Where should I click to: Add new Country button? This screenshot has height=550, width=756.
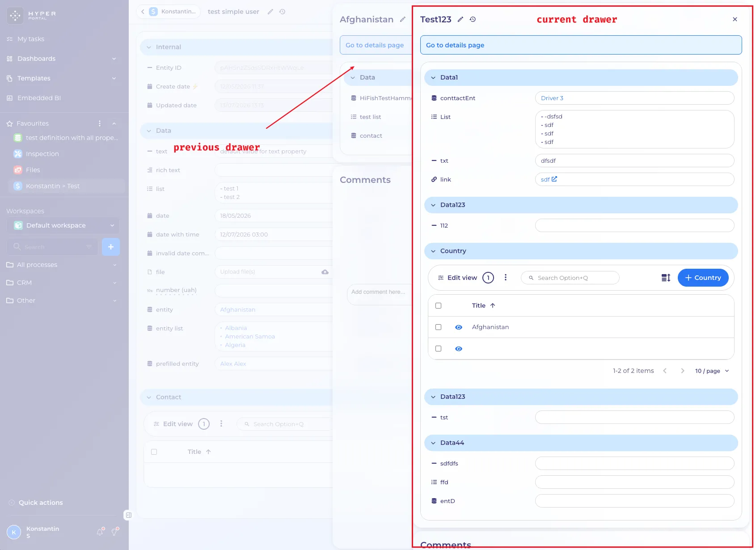point(703,278)
